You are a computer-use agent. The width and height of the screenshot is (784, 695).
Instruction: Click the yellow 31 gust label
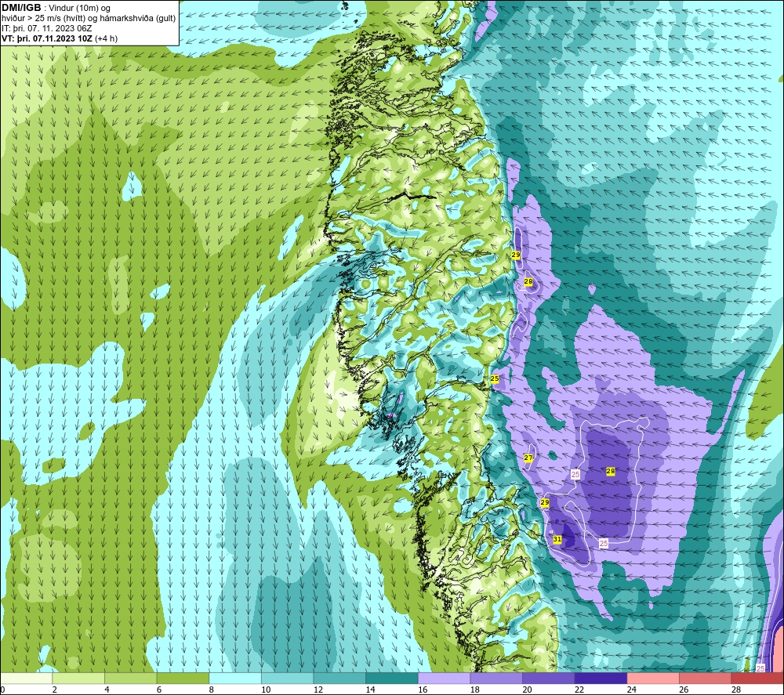pos(557,540)
